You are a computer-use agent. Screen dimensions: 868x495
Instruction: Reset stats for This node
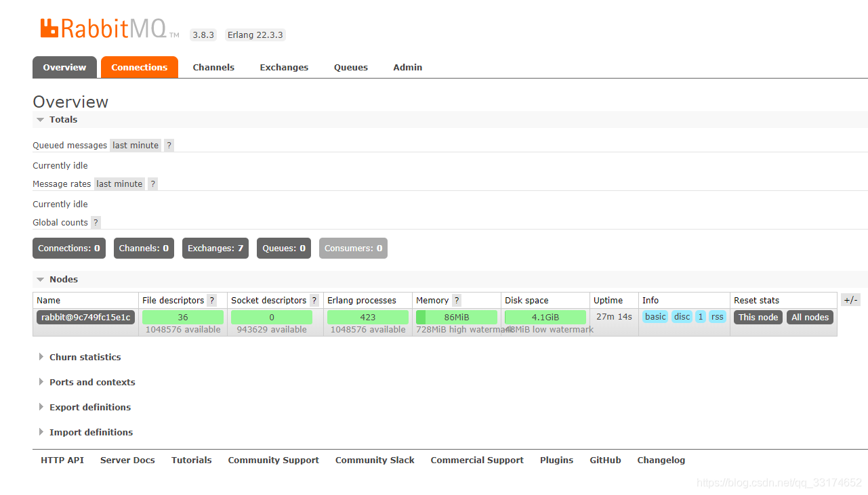point(758,317)
